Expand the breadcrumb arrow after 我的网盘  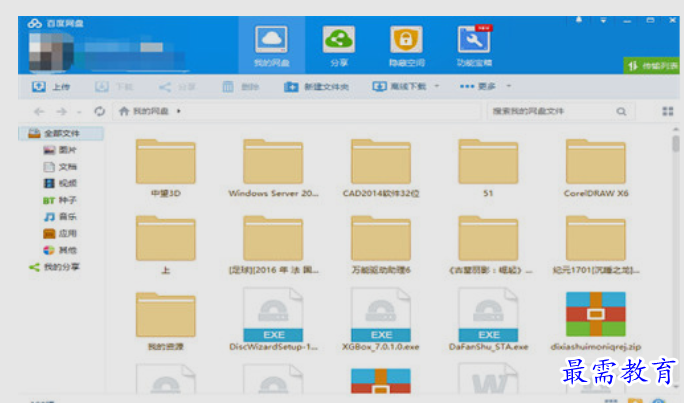coord(178,111)
